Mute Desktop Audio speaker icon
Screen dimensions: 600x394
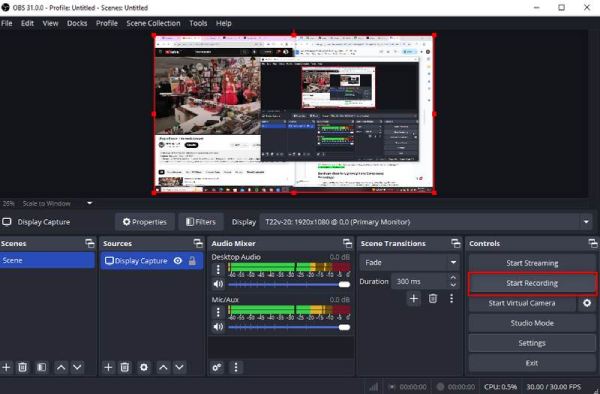[218, 284]
